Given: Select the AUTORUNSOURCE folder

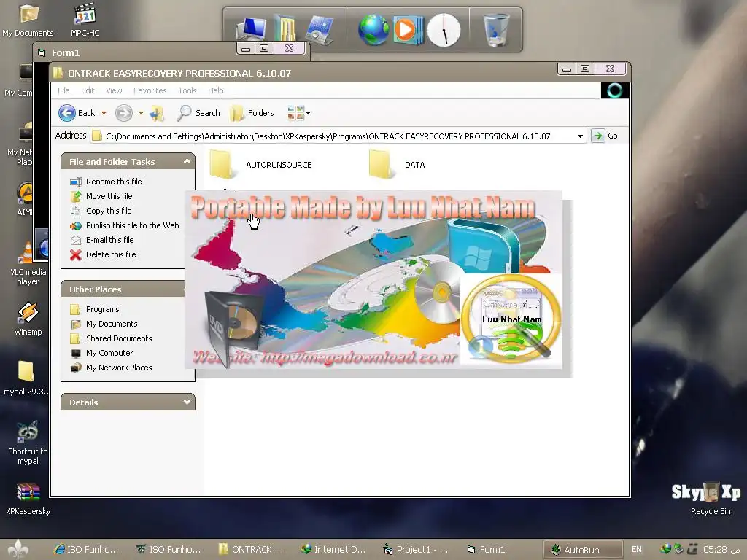Looking at the screenshot, I should click(260, 164).
